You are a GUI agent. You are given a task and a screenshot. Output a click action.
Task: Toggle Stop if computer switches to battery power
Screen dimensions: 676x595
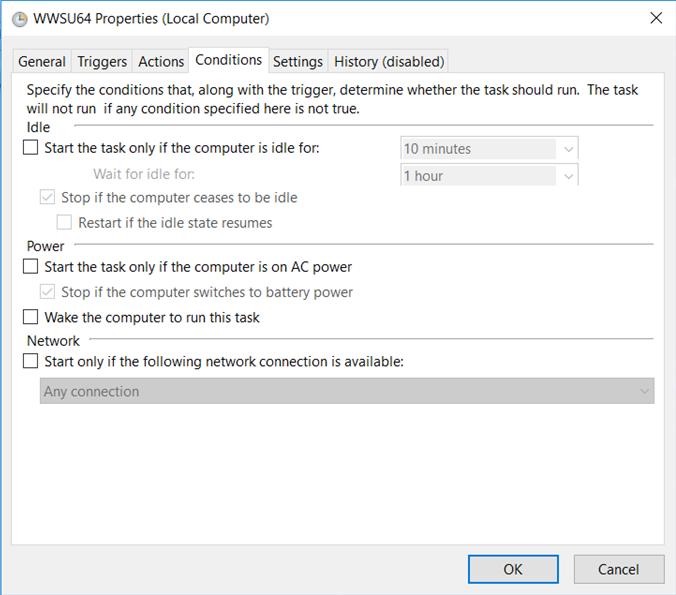click(x=47, y=292)
